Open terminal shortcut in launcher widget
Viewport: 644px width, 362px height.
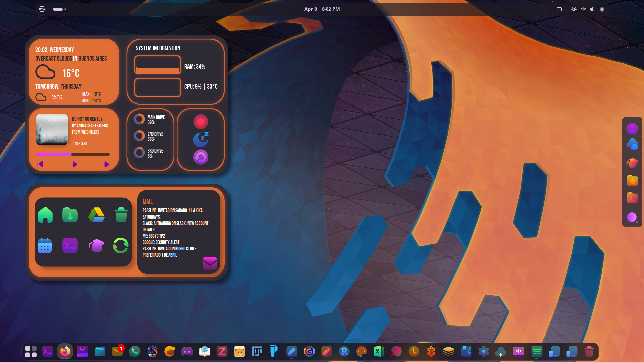pyautogui.click(x=70, y=246)
